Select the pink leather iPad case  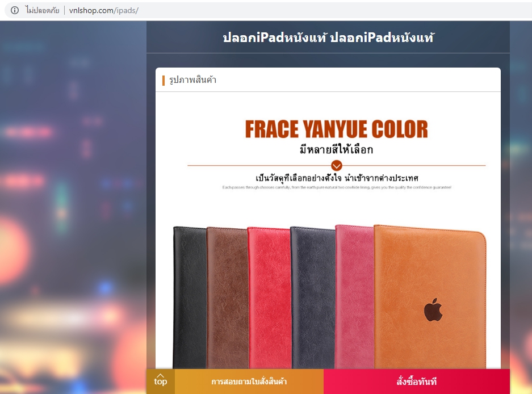tap(355, 296)
